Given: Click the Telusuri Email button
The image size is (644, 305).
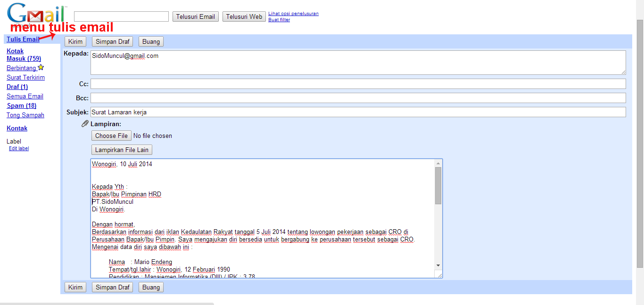Looking at the screenshot, I should coord(196,16).
